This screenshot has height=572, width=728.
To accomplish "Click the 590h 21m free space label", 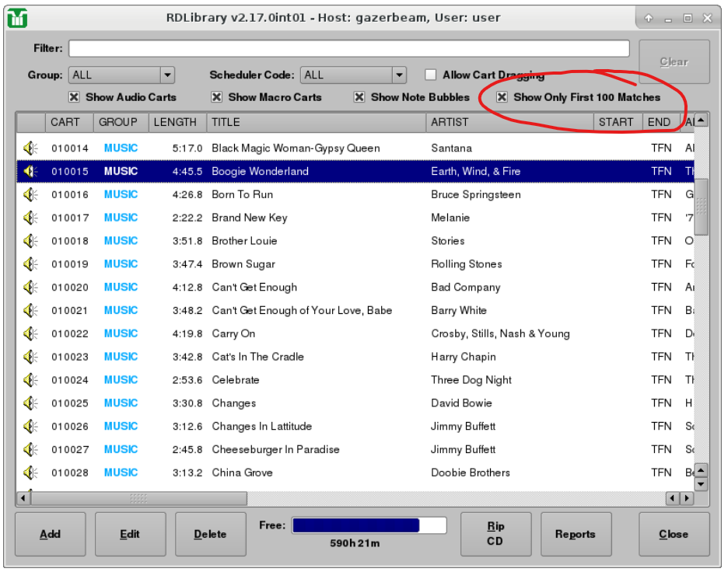I will click(355, 543).
